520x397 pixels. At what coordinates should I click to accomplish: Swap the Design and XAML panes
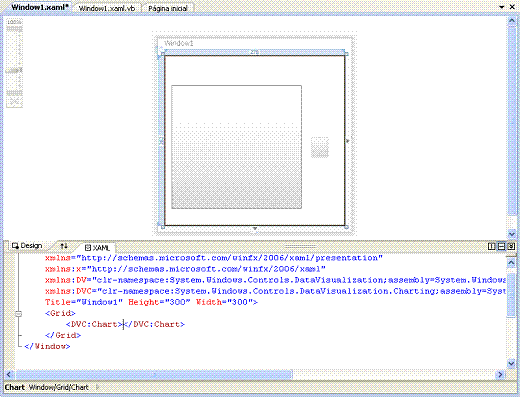point(64,246)
